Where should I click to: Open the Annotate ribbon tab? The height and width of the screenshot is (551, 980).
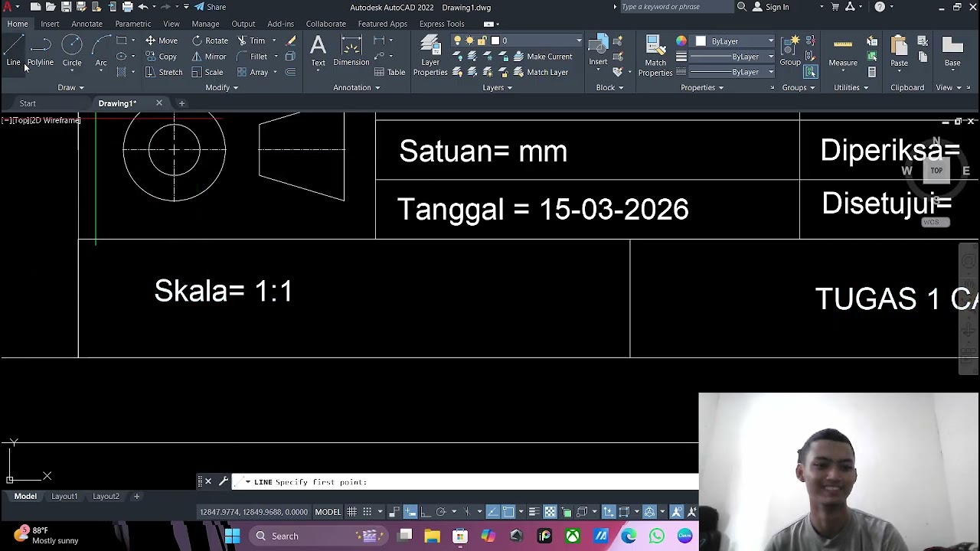(x=87, y=24)
